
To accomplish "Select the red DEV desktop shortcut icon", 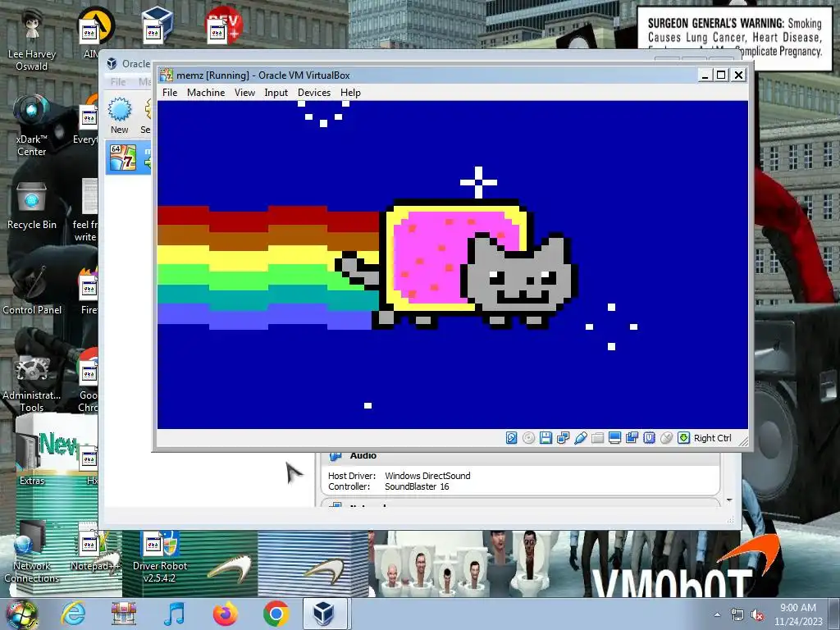I will pos(224,25).
